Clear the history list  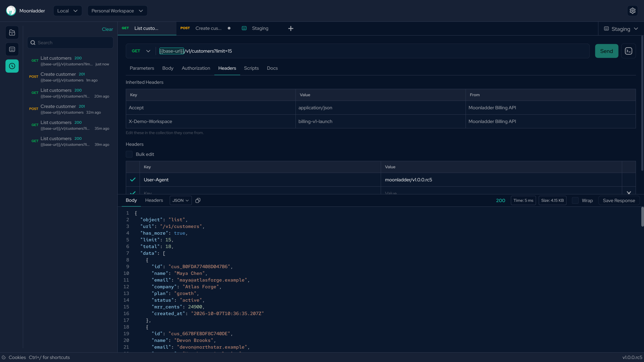(x=107, y=29)
